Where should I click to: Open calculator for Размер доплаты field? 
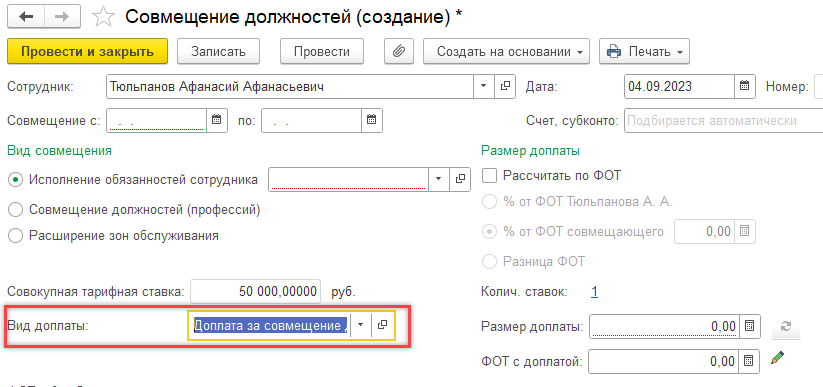pyautogui.click(x=750, y=326)
